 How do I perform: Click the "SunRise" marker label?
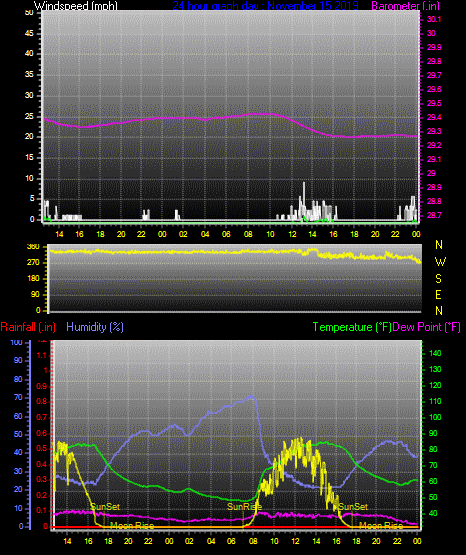tap(244, 507)
